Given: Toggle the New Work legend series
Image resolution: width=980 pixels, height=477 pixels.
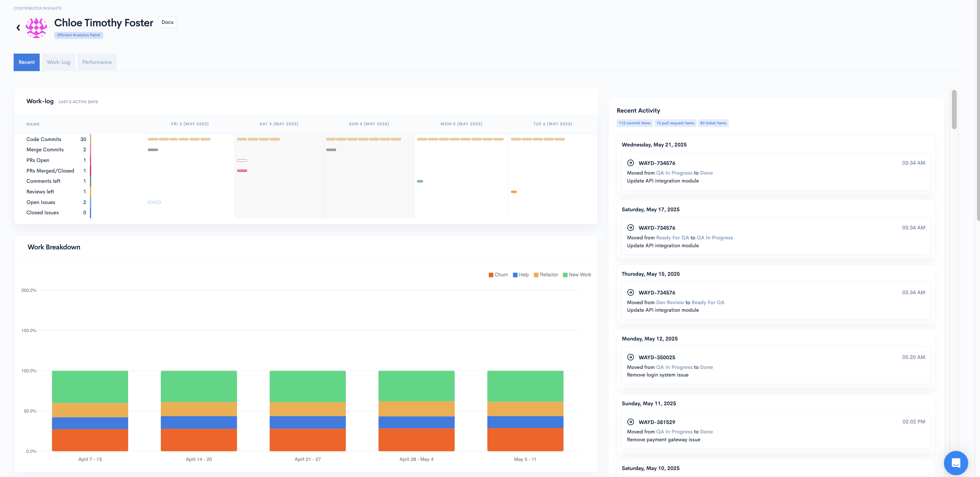Looking at the screenshot, I should pos(577,275).
